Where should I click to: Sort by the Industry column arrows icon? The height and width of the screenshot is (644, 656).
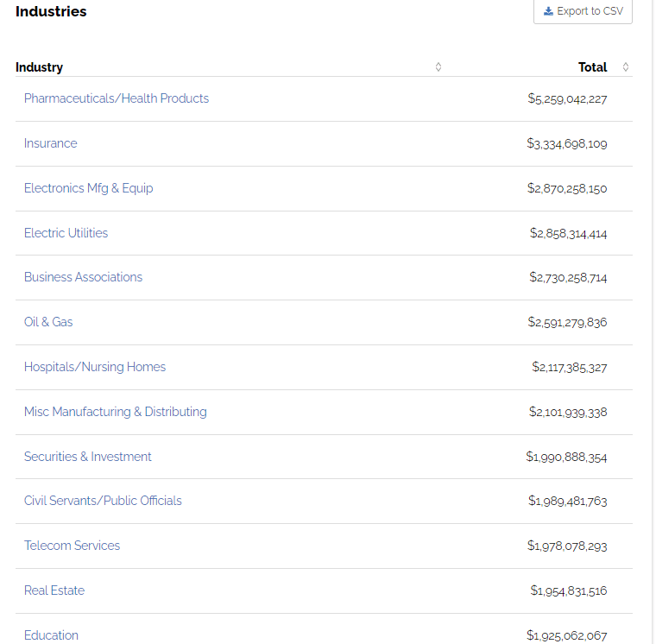(438, 67)
